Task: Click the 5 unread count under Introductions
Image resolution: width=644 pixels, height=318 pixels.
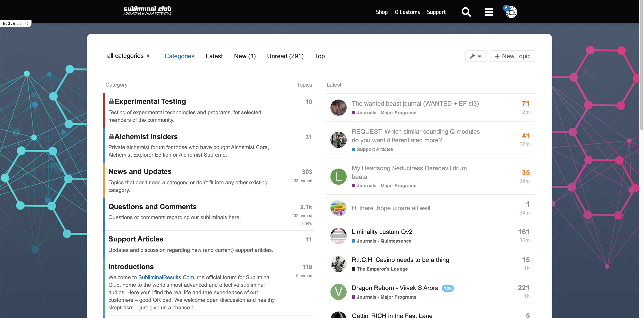Action: coord(304,276)
